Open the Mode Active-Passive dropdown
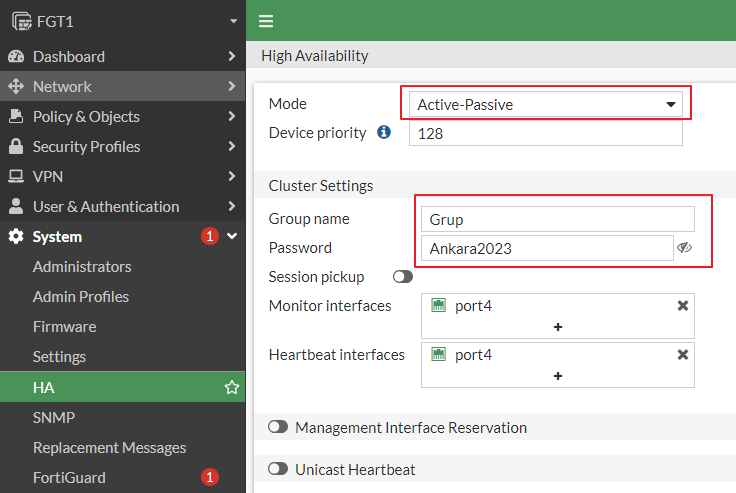 tap(545, 104)
